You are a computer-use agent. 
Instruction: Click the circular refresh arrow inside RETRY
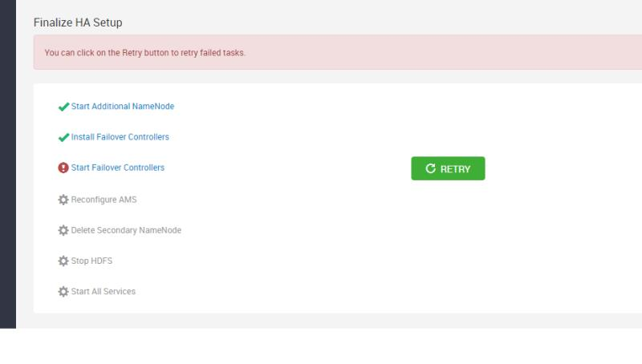[x=430, y=168]
